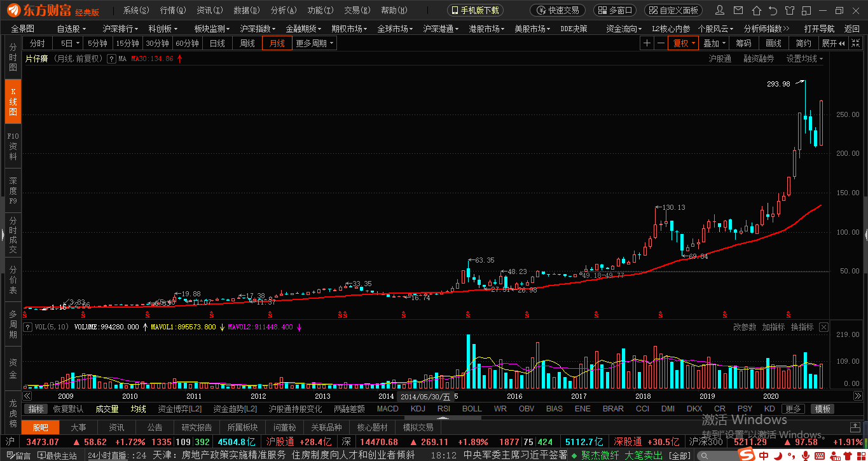This screenshot has height=461, width=868.
Task: Toggle 沪股通 overlay
Action: (720, 58)
